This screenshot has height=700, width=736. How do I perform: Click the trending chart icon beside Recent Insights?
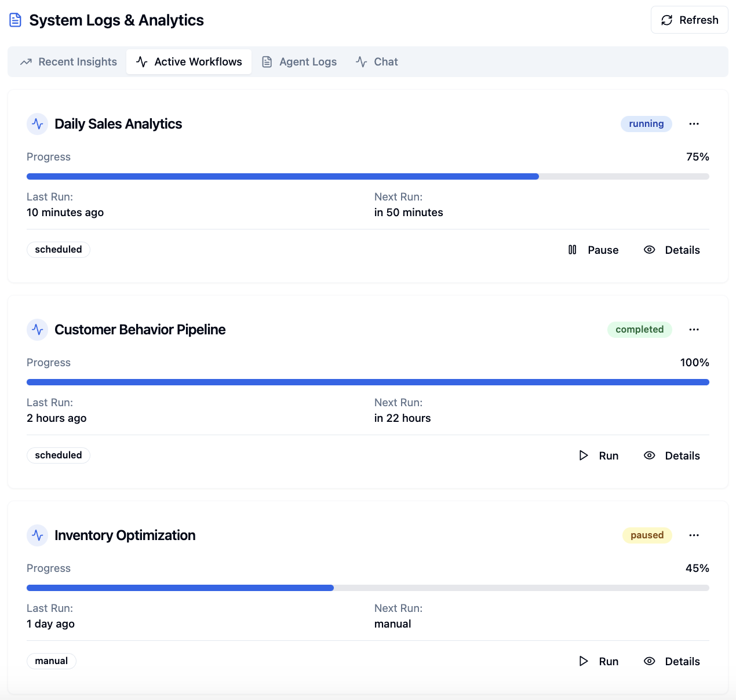pyautogui.click(x=25, y=61)
